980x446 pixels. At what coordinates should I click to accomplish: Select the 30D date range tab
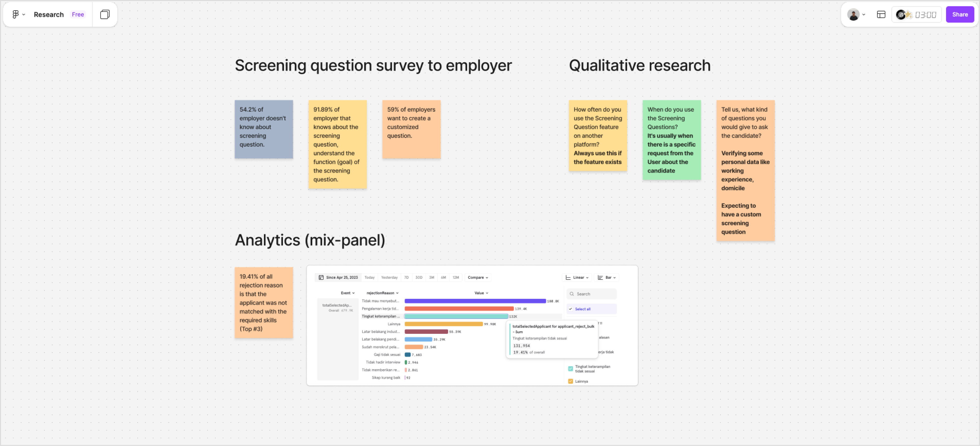point(418,278)
